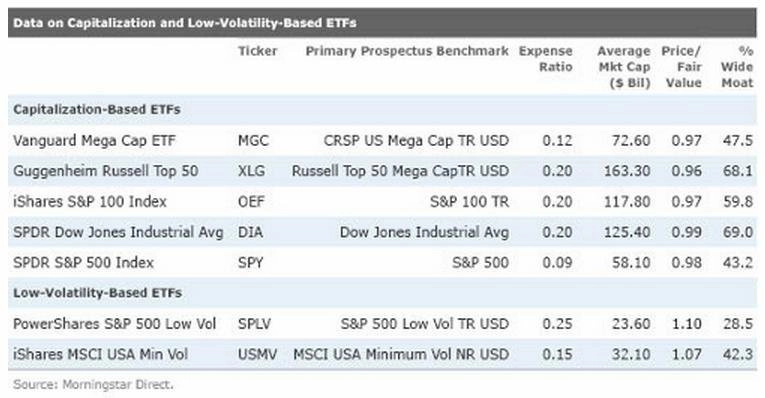
Task: Select the Vanguard Mega Cap ETF row
Action: [382, 140]
